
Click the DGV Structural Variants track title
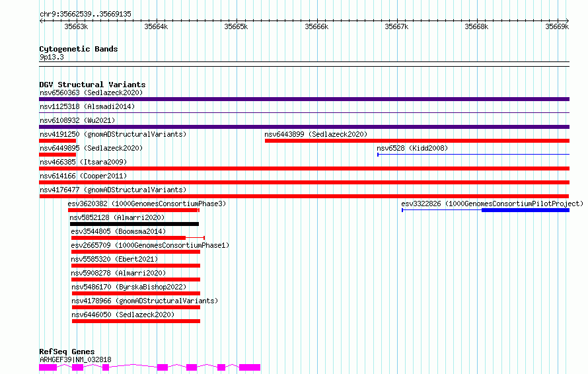tap(92, 85)
